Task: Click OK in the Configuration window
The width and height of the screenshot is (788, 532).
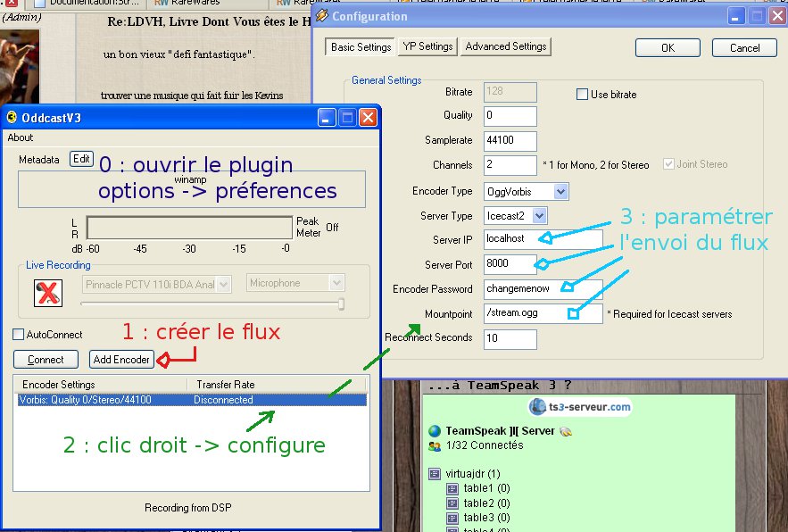Action: (x=668, y=48)
